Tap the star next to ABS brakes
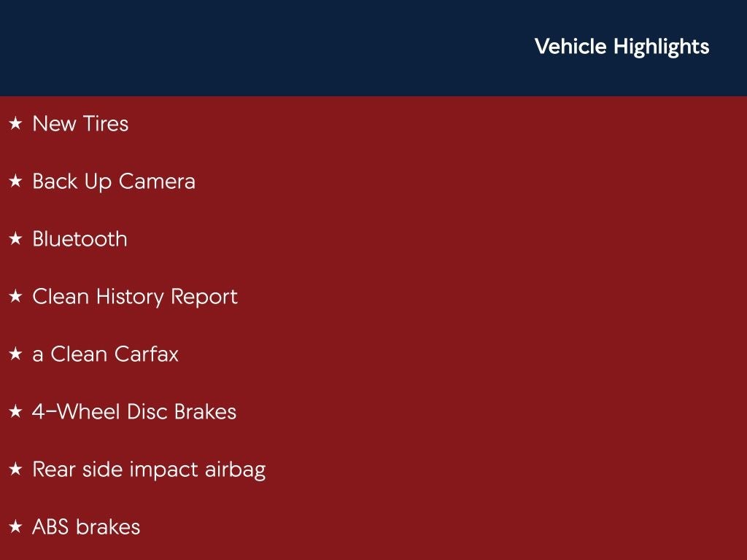The height and width of the screenshot is (560, 747). pos(15,527)
